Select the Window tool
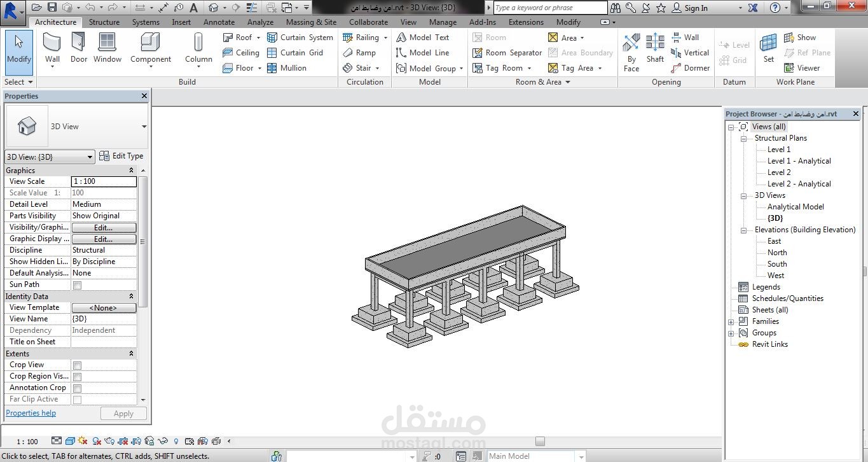The width and height of the screenshot is (868, 462). [107, 49]
